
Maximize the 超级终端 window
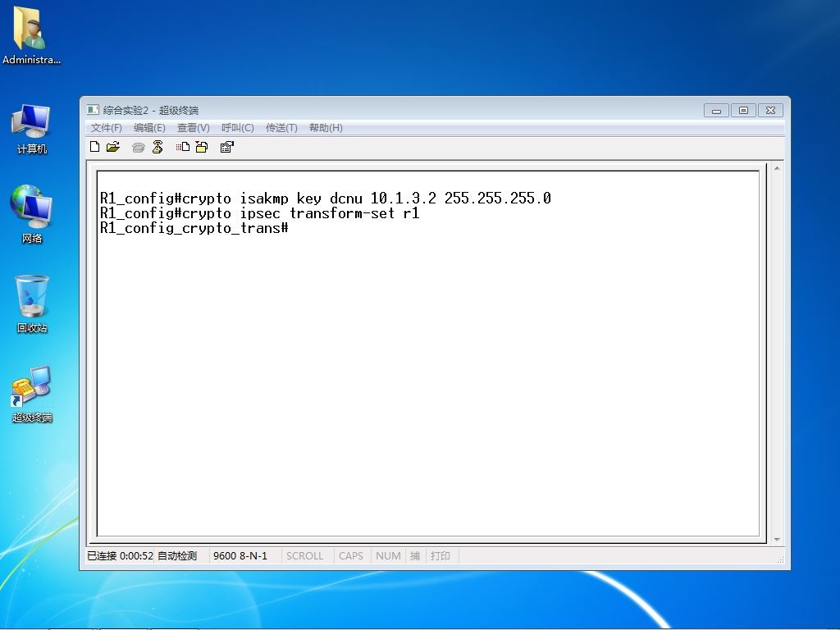point(743,111)
